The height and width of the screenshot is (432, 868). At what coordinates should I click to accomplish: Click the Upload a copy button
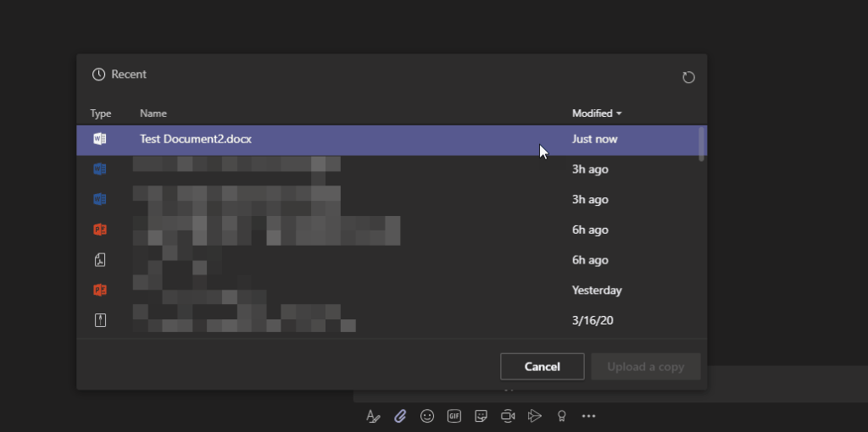coord(645,367)
